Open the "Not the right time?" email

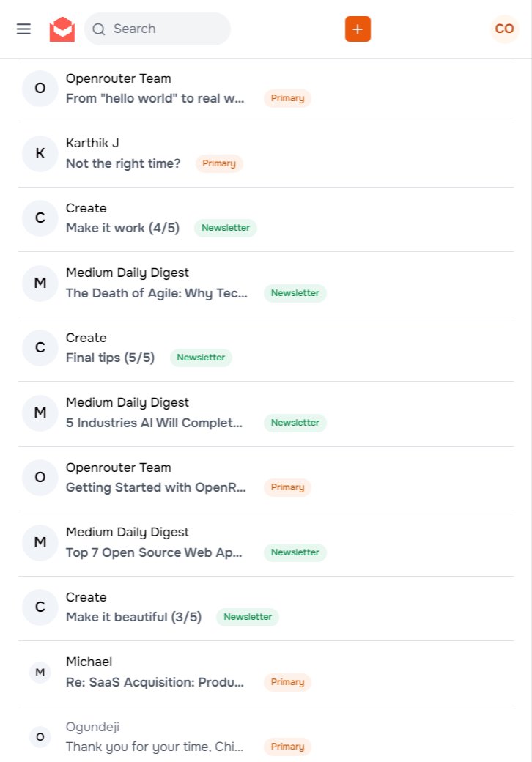coord(123,163)
